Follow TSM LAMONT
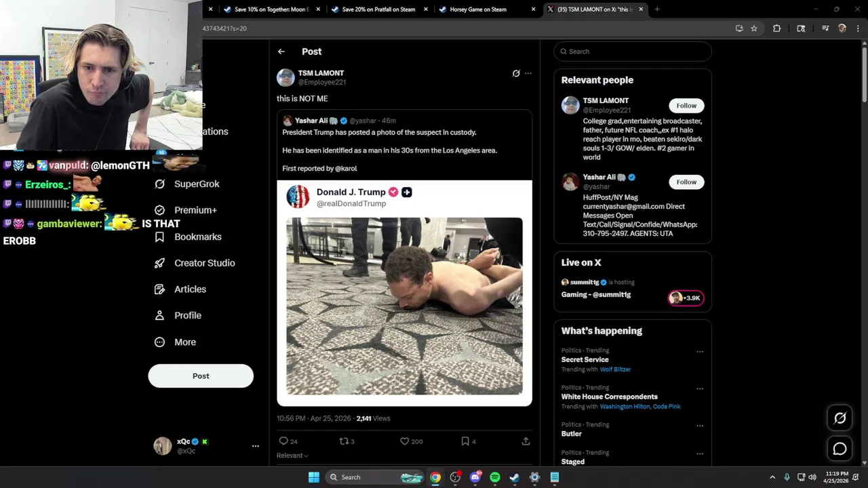Viewport: 868px width, 488px height. tap(686, 106)
